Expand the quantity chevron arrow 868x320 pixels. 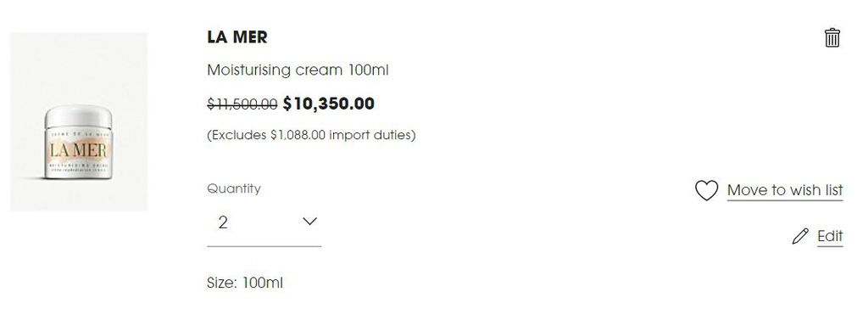310,222
